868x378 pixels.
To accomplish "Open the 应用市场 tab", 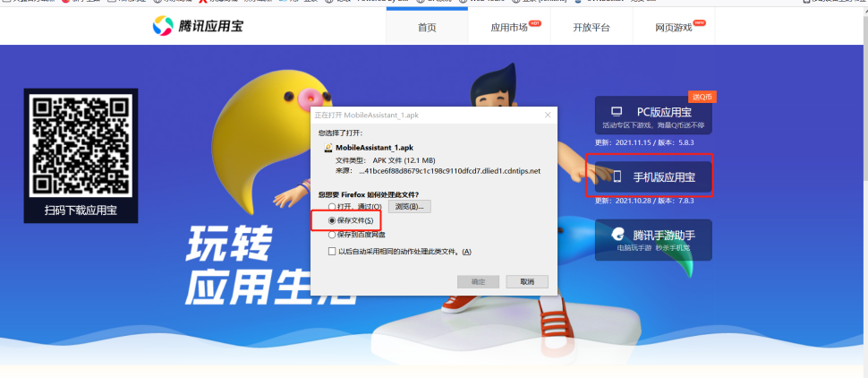I will click(509, 27).
